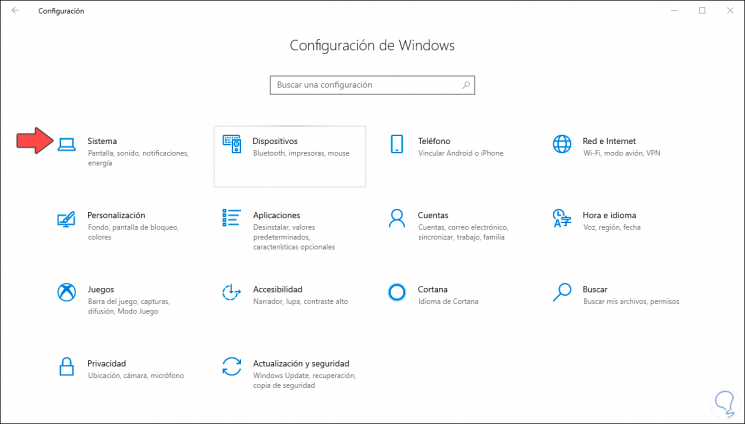Click the Personalización paintbrush icon

[67, 218]
